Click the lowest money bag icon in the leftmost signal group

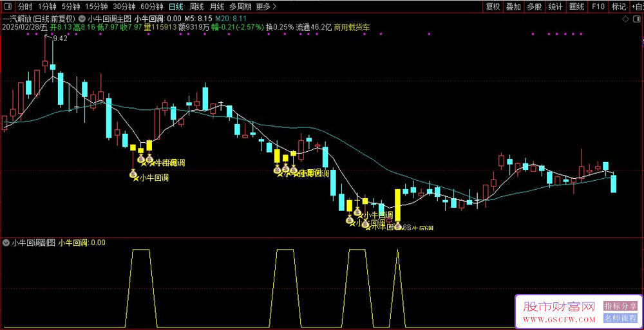tap(133, 175)
